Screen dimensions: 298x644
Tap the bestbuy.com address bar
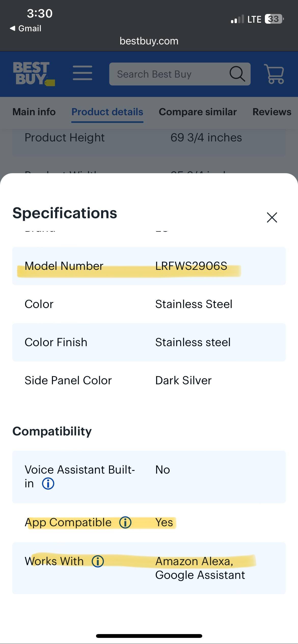(149, 41)
